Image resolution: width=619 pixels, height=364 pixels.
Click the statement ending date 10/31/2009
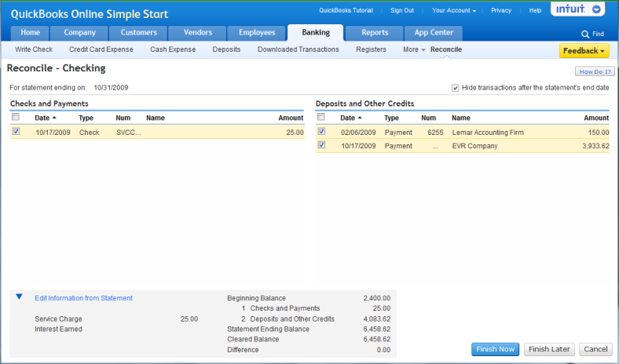(111, 88)
